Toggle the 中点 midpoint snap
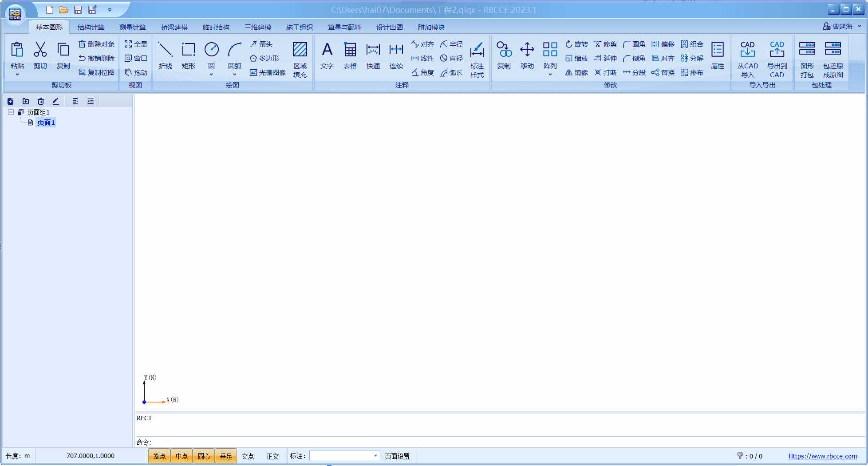Screen dimensions: 868x466 181,456
